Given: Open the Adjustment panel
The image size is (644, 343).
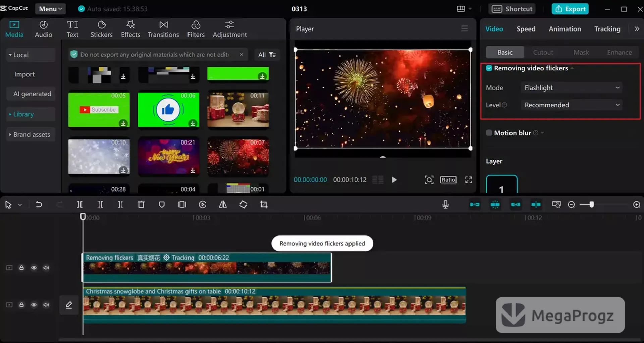Looking at the screenshot, I should coord(230,29).
